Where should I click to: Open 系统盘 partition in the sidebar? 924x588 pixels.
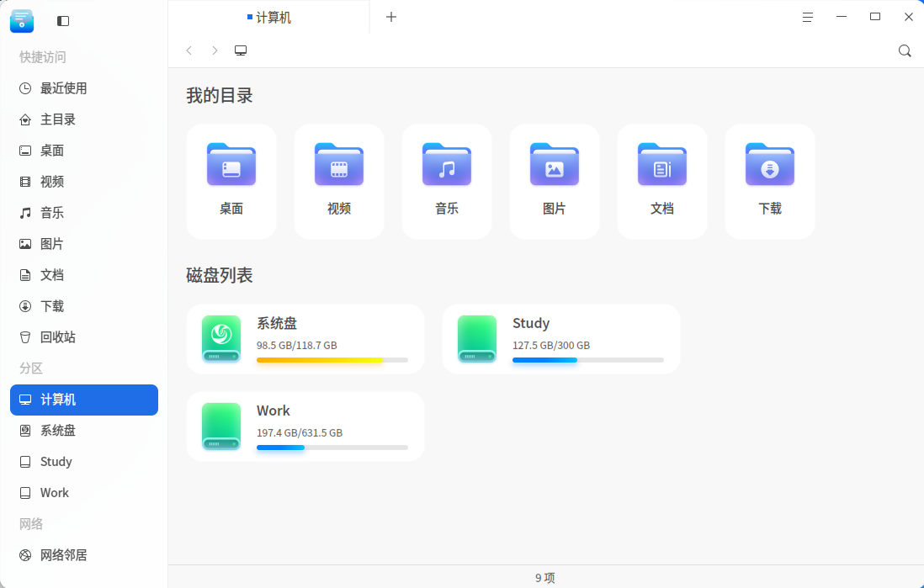[x=84, y=431]
